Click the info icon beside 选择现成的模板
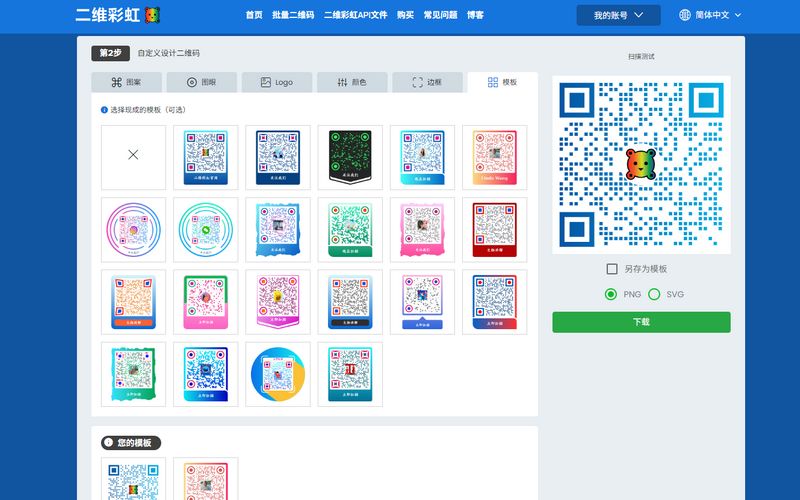This screenshot has height=500, width=800. pyautogui.click(x=104, y=109)
